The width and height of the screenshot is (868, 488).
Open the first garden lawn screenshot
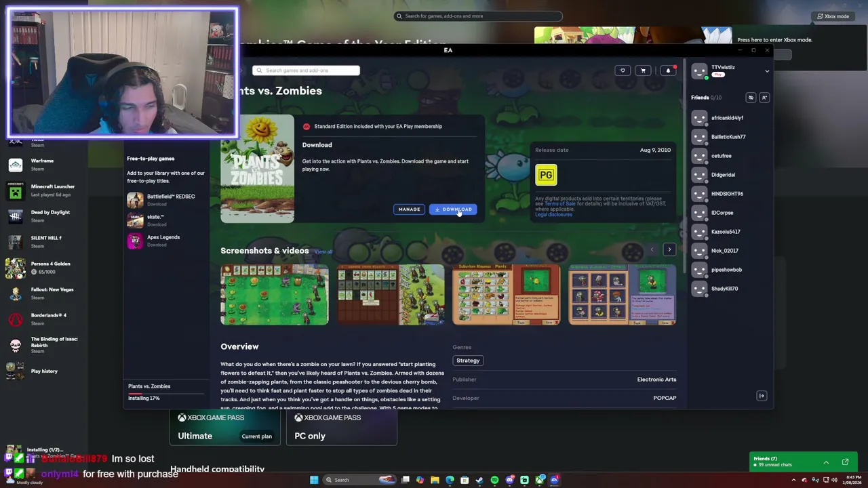275,295
